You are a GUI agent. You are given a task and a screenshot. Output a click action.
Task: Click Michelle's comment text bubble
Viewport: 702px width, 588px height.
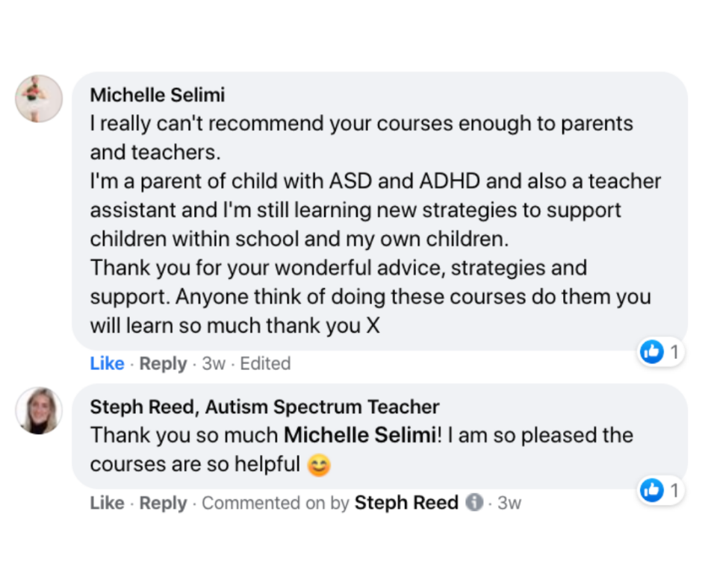click(x=379, y=210)
